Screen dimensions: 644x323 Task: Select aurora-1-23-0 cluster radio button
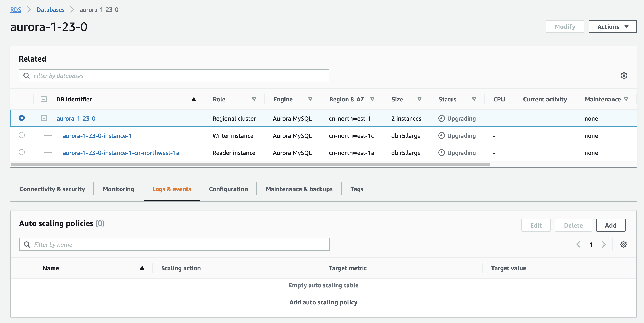point(22,118)
